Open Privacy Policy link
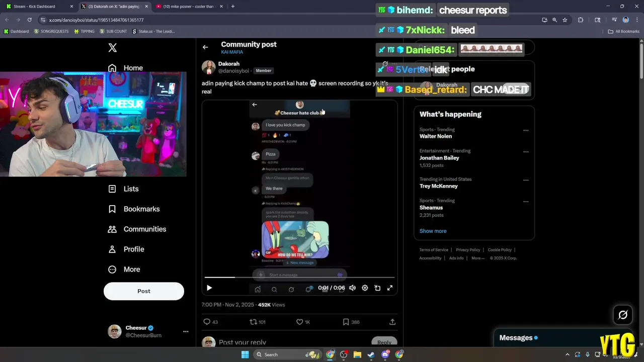644x362 pixels. [468, 250]
